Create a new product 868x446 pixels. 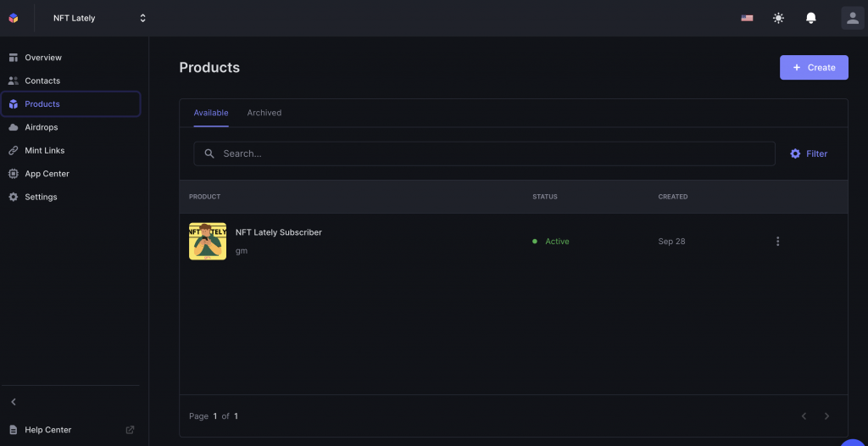click(x=814, y=68)
